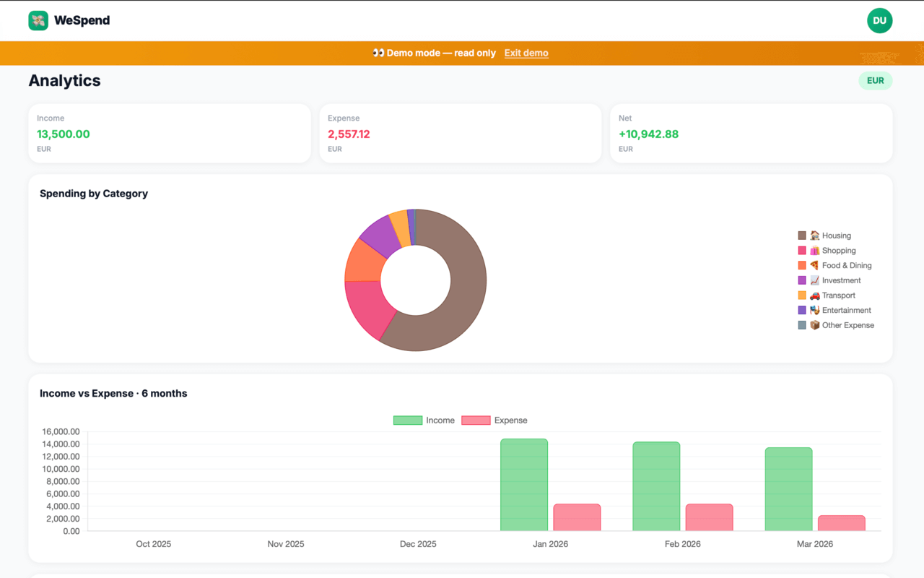
Task: Click the Net summary card
Action: pyautogui.click(x=751, y=133)
